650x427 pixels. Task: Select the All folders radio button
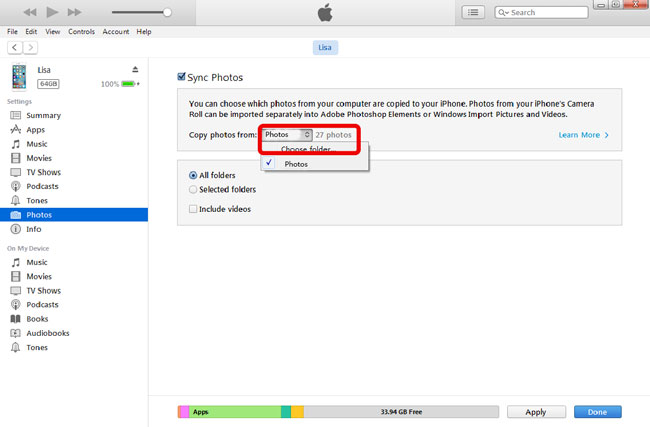(x=193, y=175)
